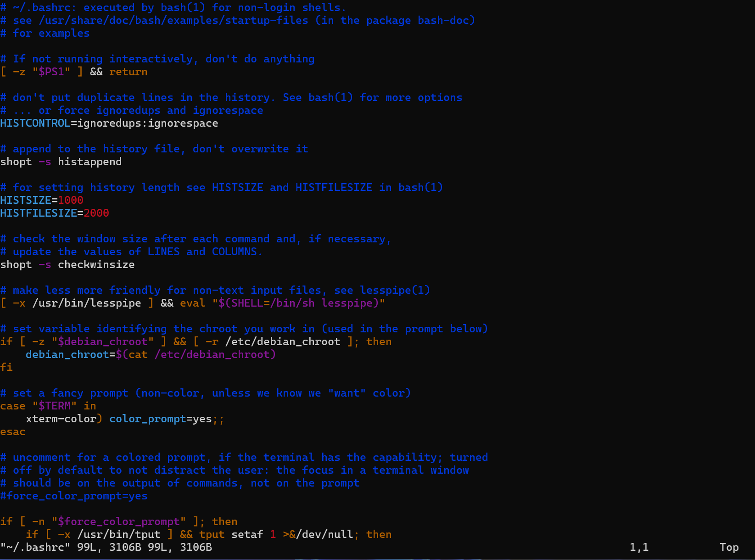Viewport: 755px width, 560px height.
Task: Click the '# should be on the output' comment
Action: (180, 483)
